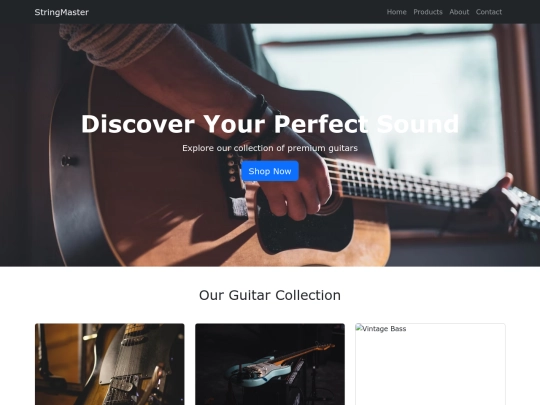Click the 'Explore our collection of premium guitars' subtitle
This screenshot has height=405, width=540.
point(270,148)
